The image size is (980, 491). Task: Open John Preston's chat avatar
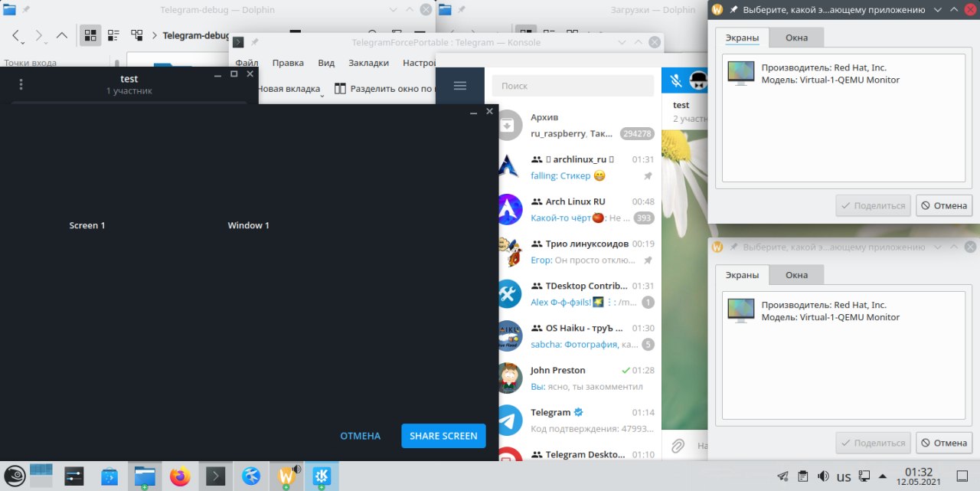click(x=510, y=378)
